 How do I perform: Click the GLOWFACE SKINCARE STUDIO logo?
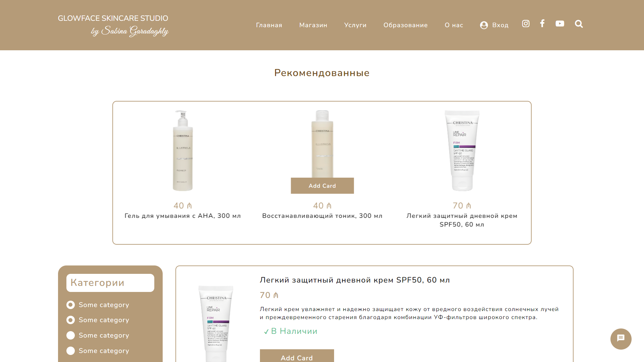(113, 25)
